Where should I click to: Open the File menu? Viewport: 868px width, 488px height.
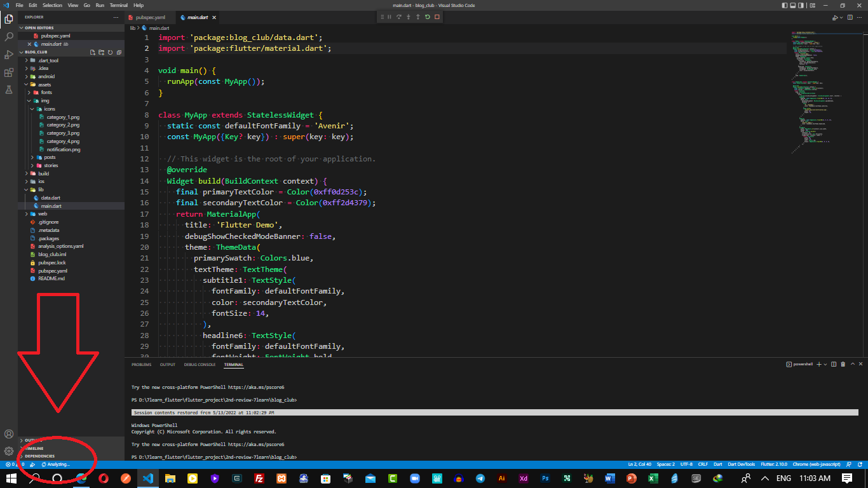(20, 5)
